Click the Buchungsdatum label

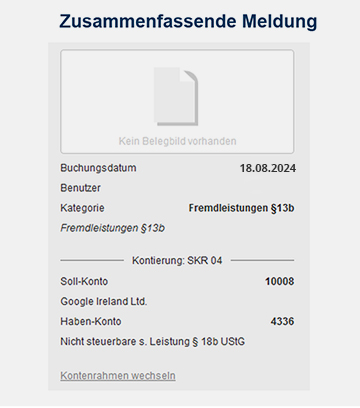(98, 168)
